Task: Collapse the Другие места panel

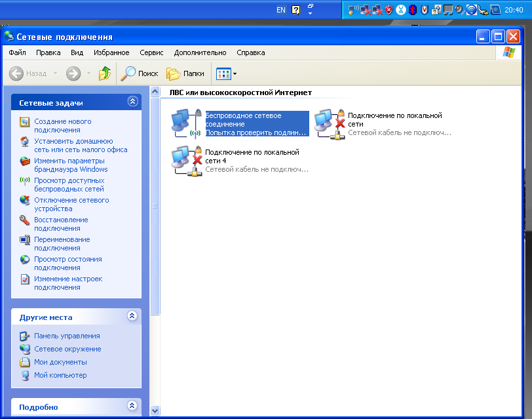Action: pos(132,316)
